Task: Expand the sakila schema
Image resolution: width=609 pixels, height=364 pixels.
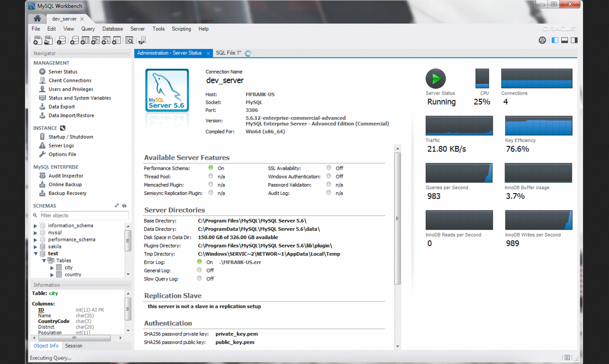Action: (35, 247)
